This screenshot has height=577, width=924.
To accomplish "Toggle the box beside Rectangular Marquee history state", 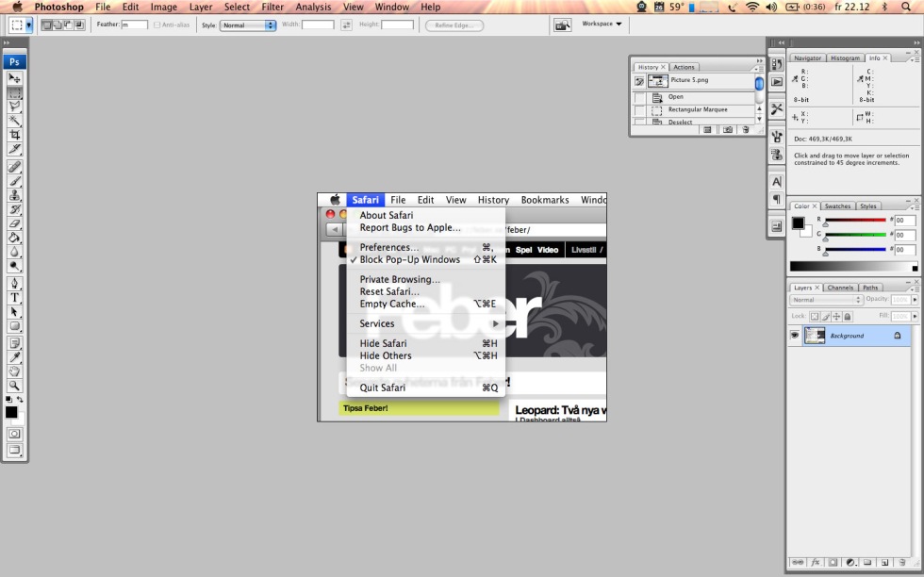I will coord(640,110).
